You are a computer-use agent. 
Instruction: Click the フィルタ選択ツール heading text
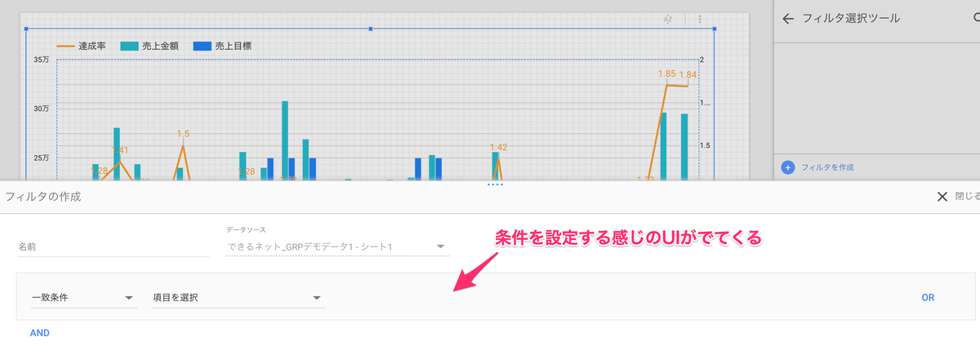click(852, 18)
